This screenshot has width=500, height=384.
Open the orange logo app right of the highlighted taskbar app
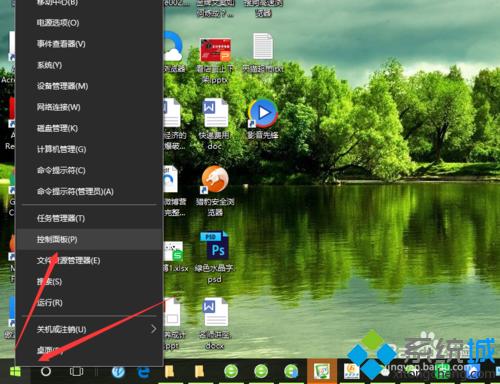point(351,371)
